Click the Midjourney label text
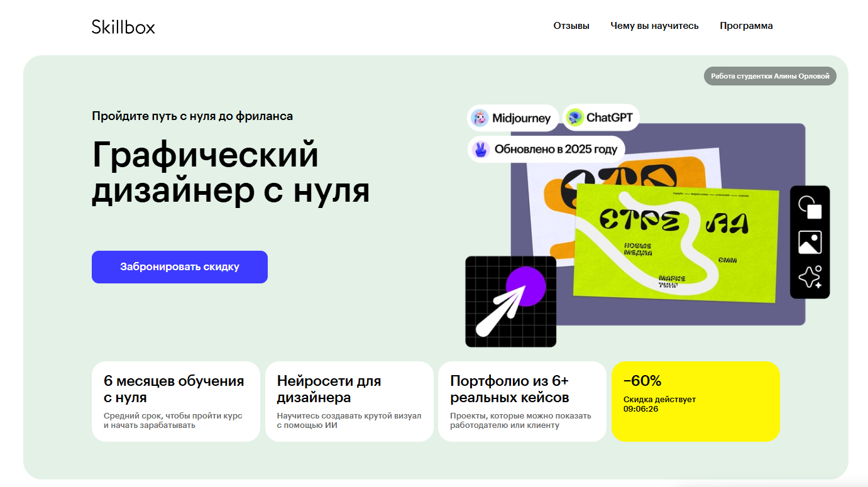Screen dimensions: 868x487 tap(521, 118)
